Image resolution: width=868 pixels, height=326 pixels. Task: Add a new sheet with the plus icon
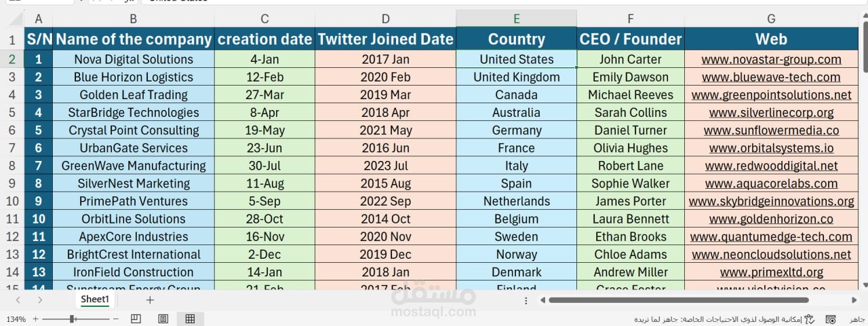coord(150,300)
